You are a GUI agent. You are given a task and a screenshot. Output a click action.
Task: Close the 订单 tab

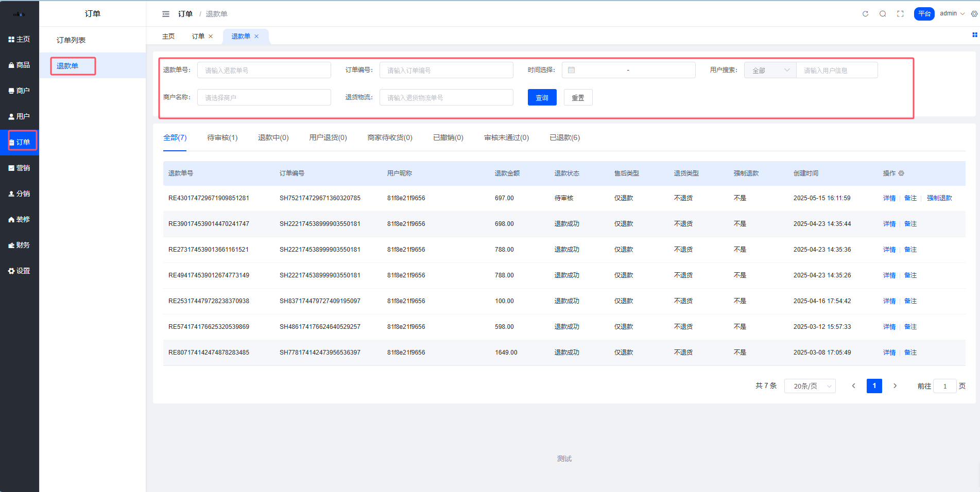[x=211, y=37]
